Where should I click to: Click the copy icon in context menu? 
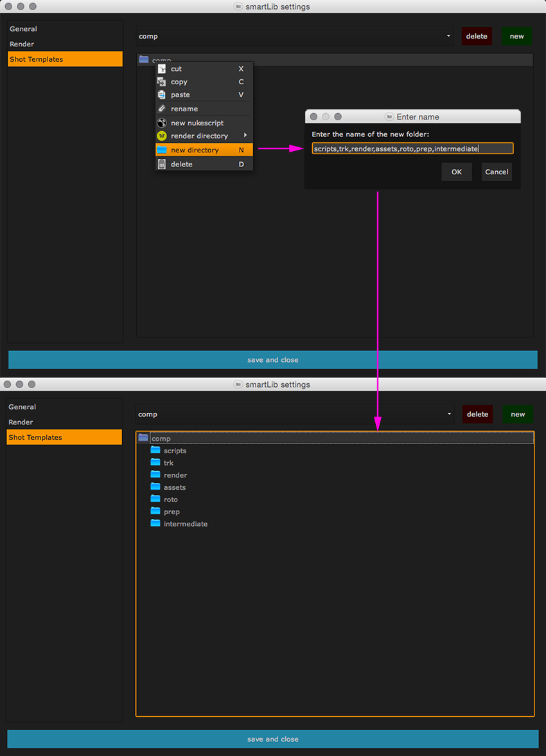[162, 82]
